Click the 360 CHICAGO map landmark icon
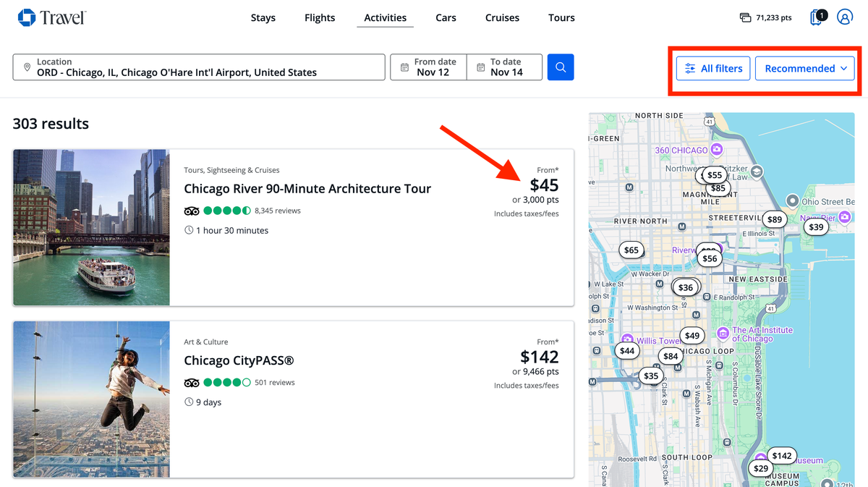The image size is (868, 487). 717,150
